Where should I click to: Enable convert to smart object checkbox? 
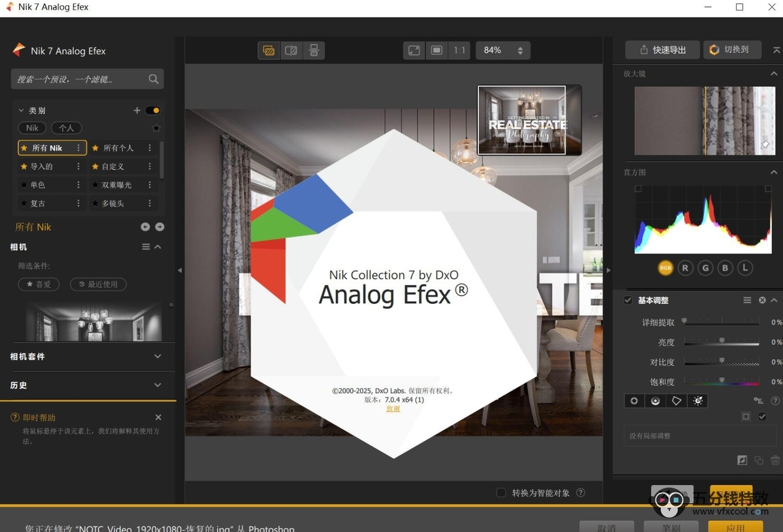click(x=501, y=493)
